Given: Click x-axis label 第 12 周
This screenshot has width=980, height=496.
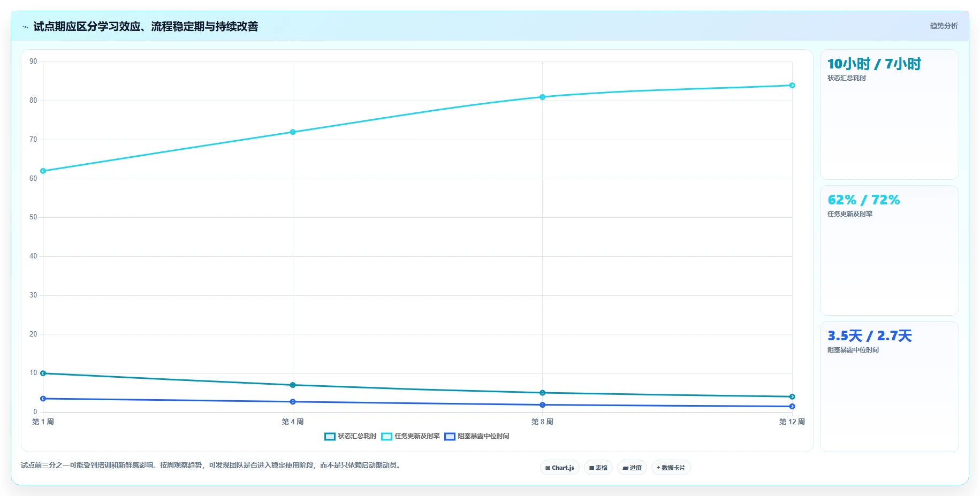Looking at the screenshot, I should 792,422.
